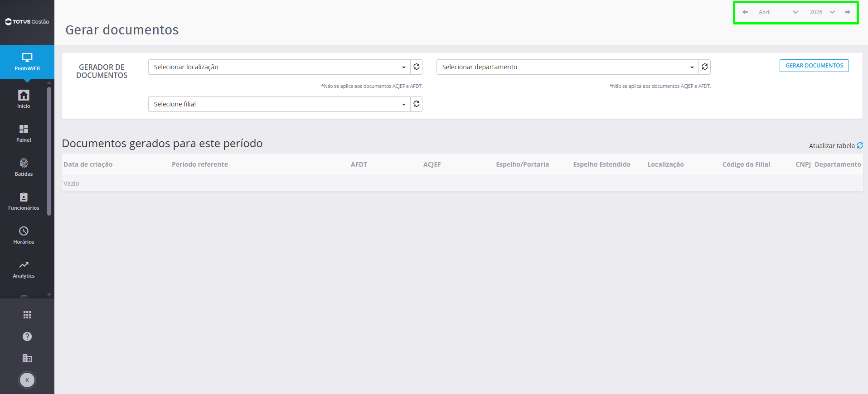Sort by Data de criação column
868x394 pixels.
(88, 164)
